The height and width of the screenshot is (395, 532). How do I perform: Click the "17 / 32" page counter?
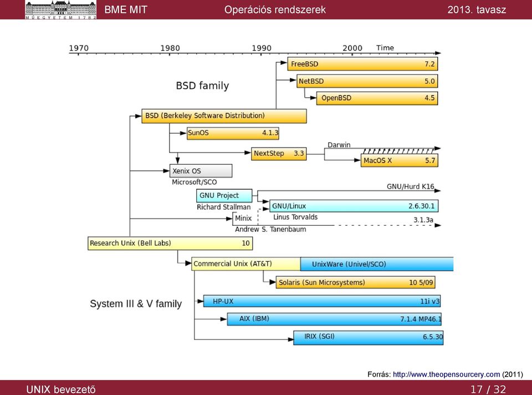pos(488,389)
